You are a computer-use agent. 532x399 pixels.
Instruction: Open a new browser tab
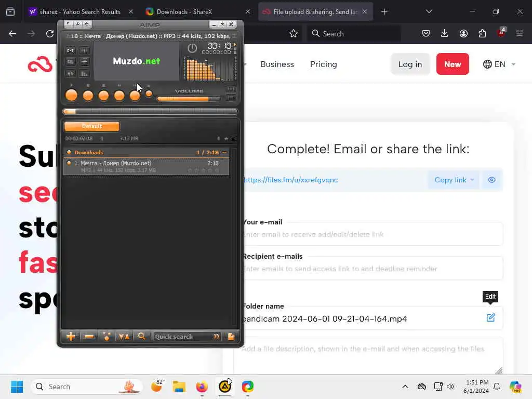[x=384, y=12]
